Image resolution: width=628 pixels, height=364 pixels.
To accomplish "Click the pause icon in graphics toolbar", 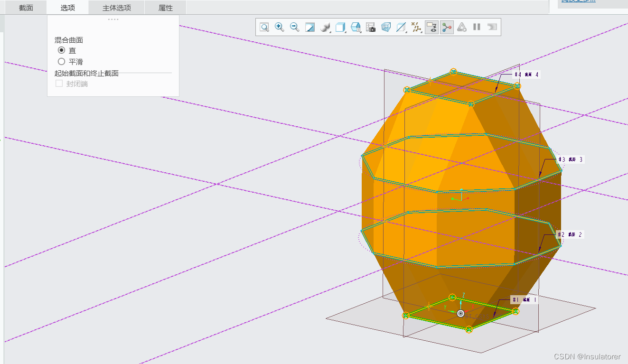I will (x=477, y=28).
